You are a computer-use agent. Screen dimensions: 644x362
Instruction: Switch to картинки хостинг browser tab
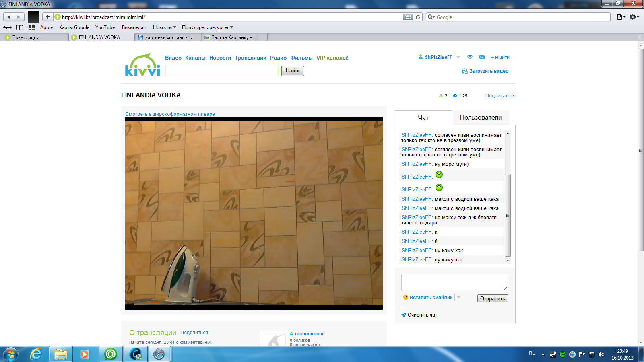[168, 37]
